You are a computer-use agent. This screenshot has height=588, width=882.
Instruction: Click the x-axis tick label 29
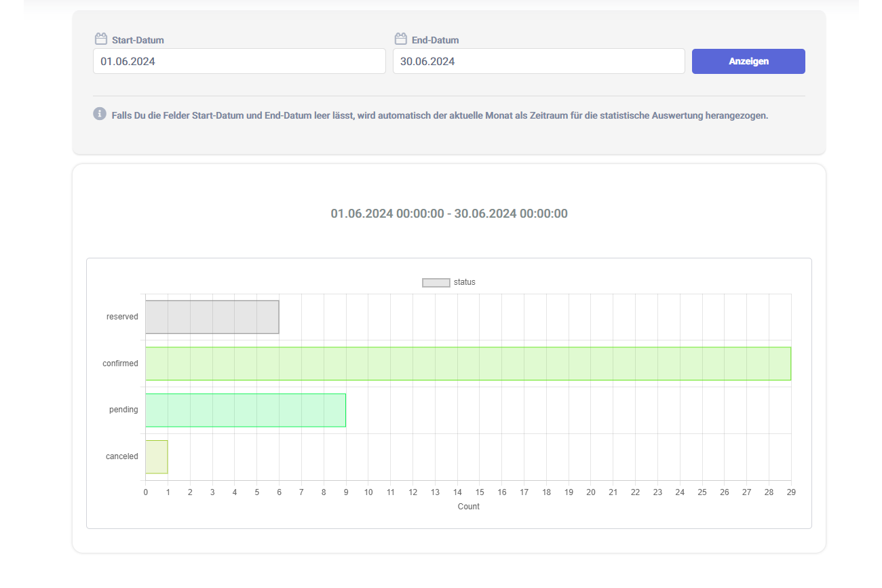click(x=791, y=492)
